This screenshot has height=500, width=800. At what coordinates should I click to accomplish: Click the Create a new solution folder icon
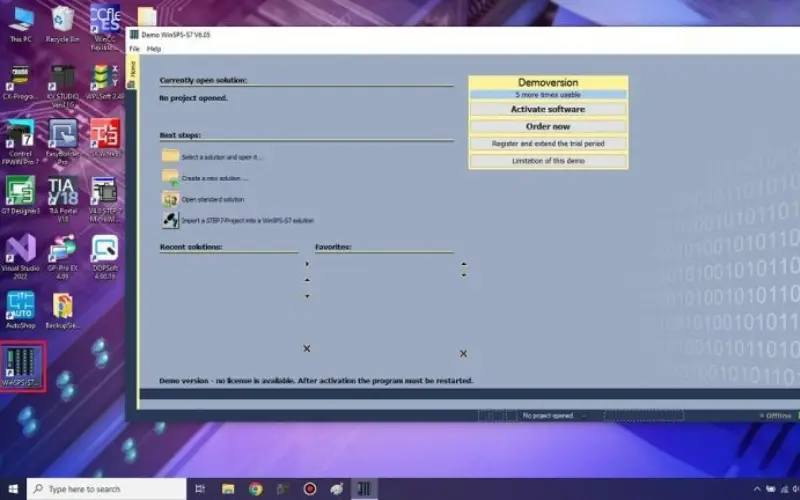coord(170,177)
